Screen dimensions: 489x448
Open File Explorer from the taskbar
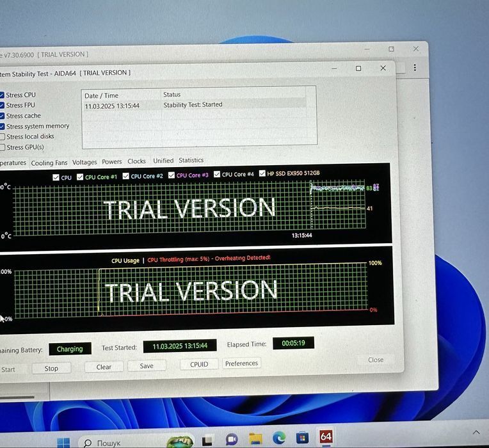click(256, 438)
